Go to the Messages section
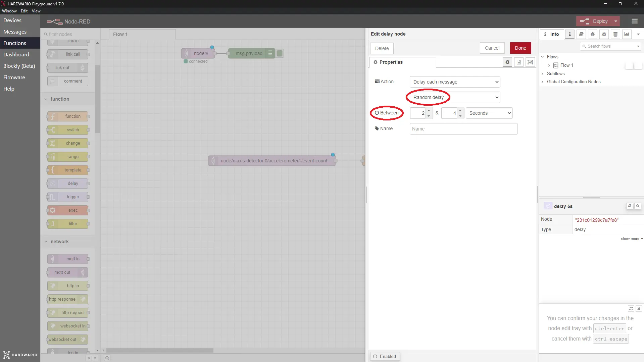The width and height of the screenshot is (644, 362). tap(20, 32)
